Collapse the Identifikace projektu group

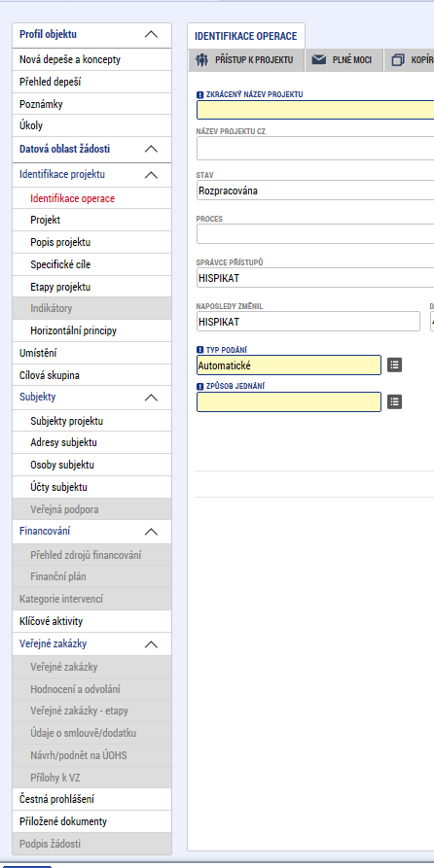[151, 175]
